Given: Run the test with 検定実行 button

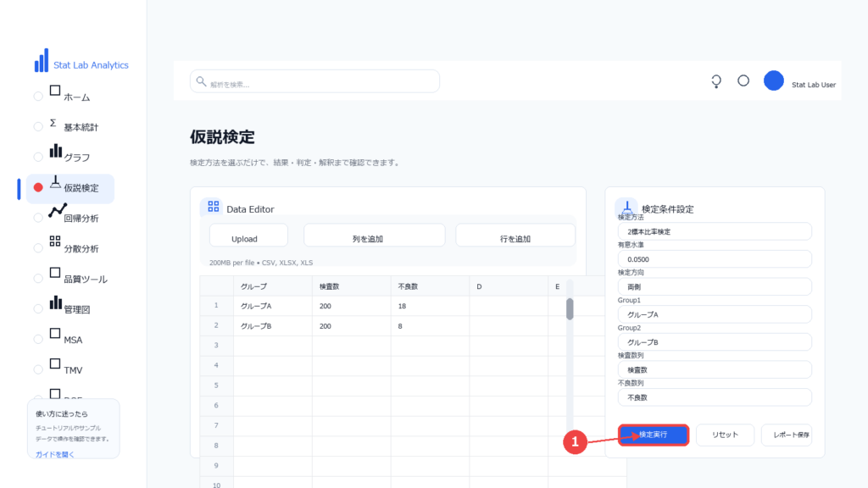Looking at the screenshot, I should pyautogui.click(x=654, y=435).
